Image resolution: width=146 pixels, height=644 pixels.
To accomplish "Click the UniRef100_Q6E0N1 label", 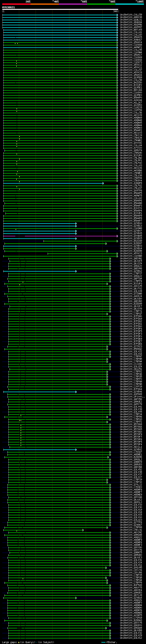I will coord(131,259).
